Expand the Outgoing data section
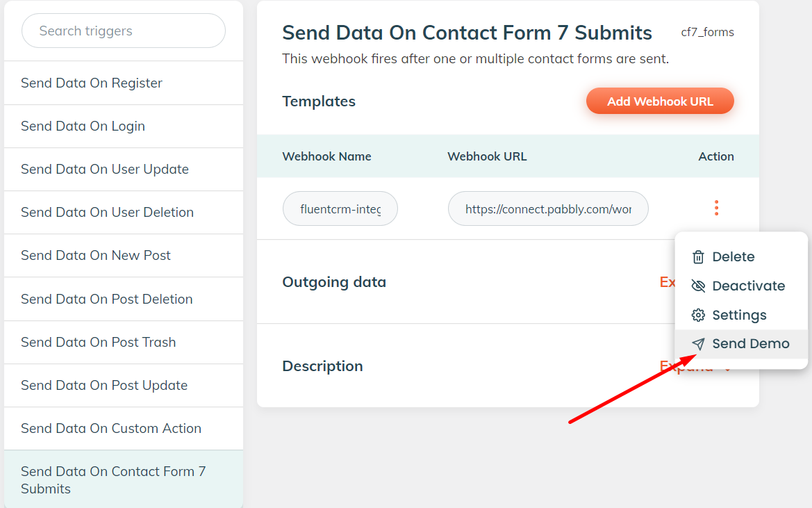Viewport: 812px width, 508px height. pos(667,282)
